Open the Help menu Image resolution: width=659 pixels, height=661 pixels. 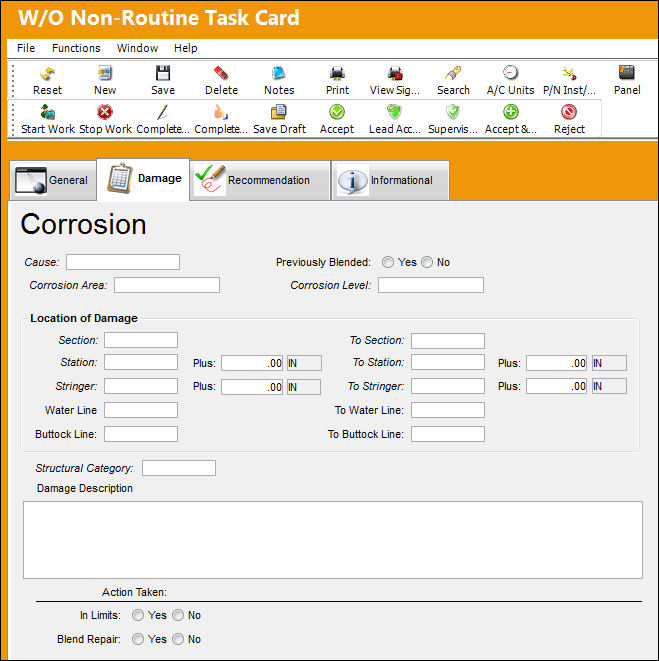click(186, 48)
